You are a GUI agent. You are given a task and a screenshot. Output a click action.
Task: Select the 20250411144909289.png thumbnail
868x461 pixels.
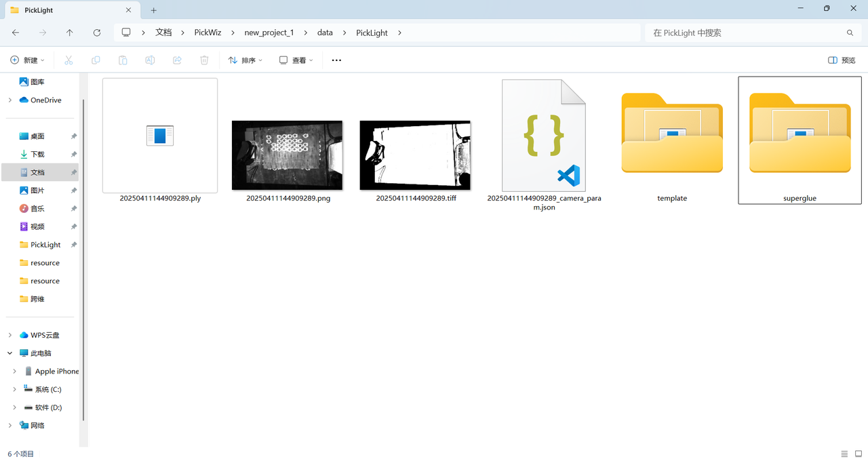coord(288,155)
